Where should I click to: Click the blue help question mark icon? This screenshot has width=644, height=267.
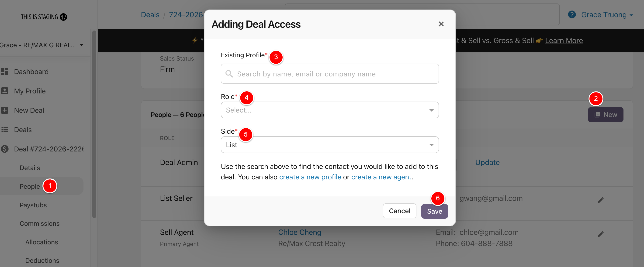point(571,15)
